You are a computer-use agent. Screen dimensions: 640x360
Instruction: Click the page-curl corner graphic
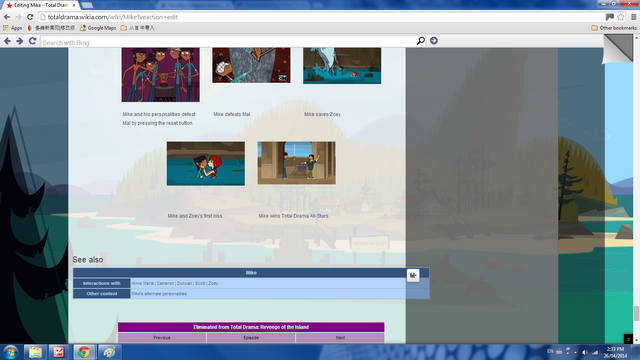point(618,49)
